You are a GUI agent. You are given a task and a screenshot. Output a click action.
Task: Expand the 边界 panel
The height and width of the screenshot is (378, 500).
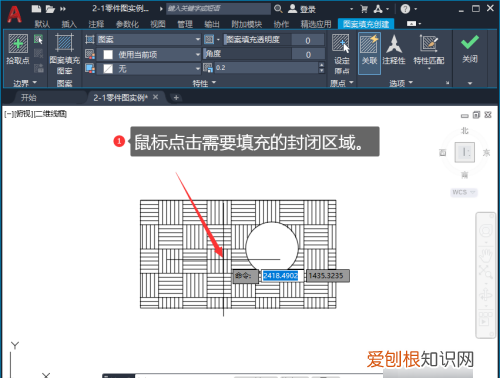(x=25, y=83)
